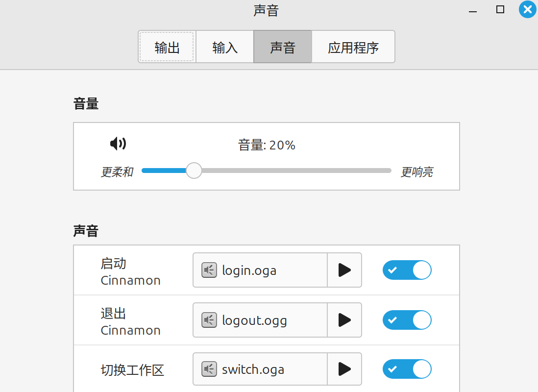Switch to the 输入 tab
The height and width of the screenshot is (392, 538).
point(225,47)
